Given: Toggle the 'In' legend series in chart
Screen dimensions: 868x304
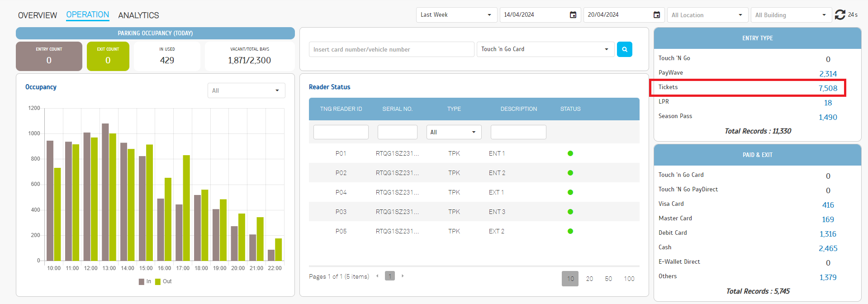Looking at the screenshot, I should coord(145,281).
